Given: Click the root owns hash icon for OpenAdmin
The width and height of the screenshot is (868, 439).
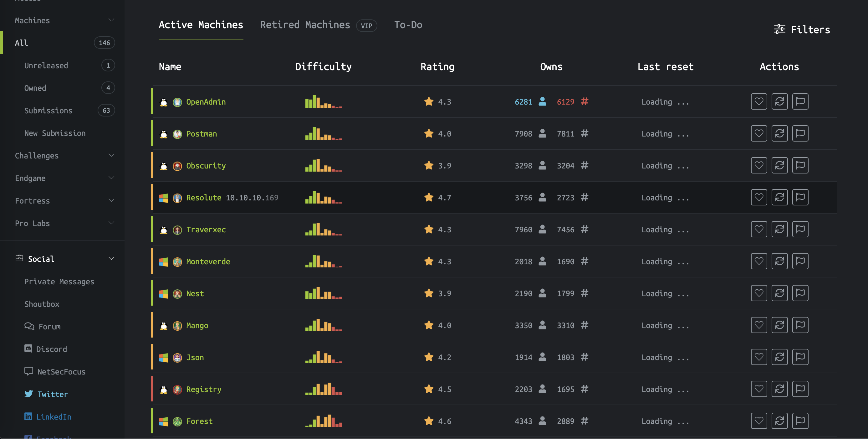Looking at the screenshot, I should pyautogui.click(x=584, y=101).
